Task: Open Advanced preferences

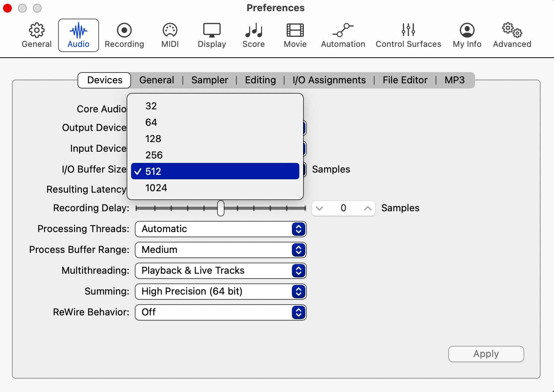Action: (x=512, y=35)
